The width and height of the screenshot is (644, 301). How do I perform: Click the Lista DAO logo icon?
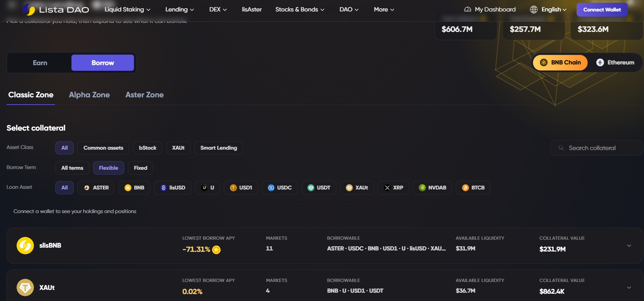click(29, 10)
